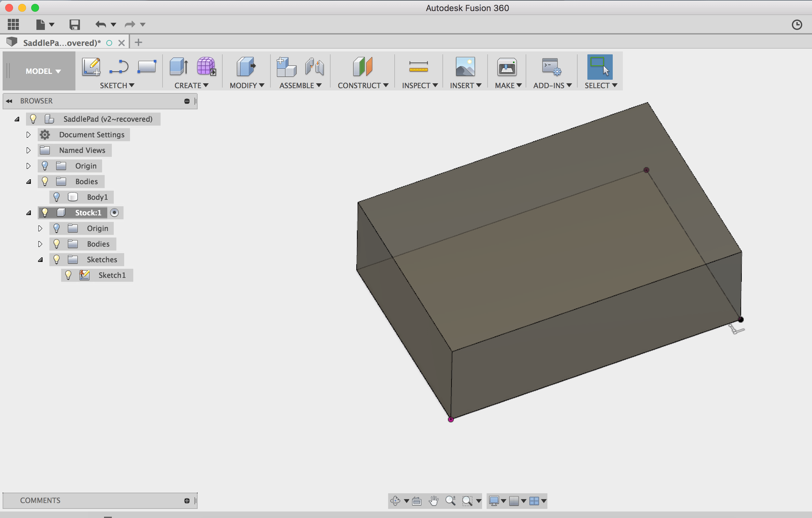Click the Pan hand tool icon

pyautogui.click(x=434, y=500)
